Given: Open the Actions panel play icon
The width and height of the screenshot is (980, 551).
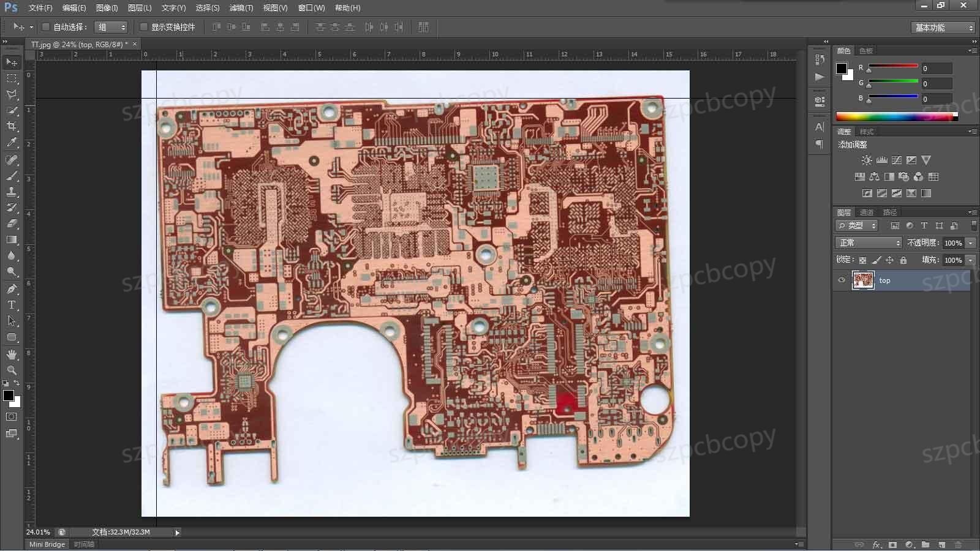Looking at the screenshot, I should click(x=820, y=77).
